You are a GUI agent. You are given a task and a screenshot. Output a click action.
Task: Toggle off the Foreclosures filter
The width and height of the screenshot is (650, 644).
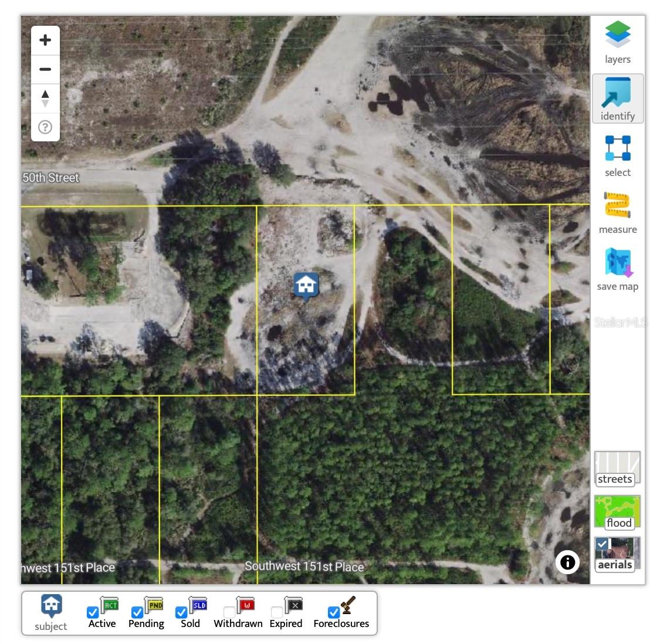334,612
